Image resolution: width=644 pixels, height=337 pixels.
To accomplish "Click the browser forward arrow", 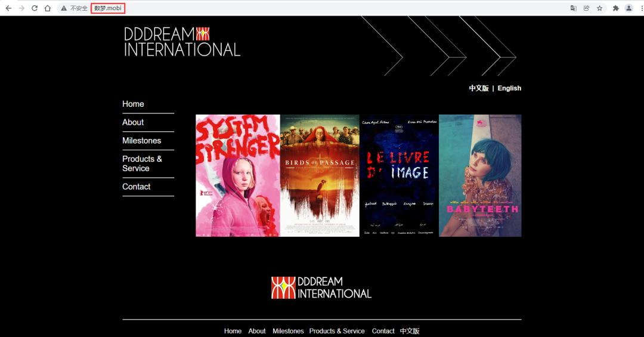I will 21,8.
